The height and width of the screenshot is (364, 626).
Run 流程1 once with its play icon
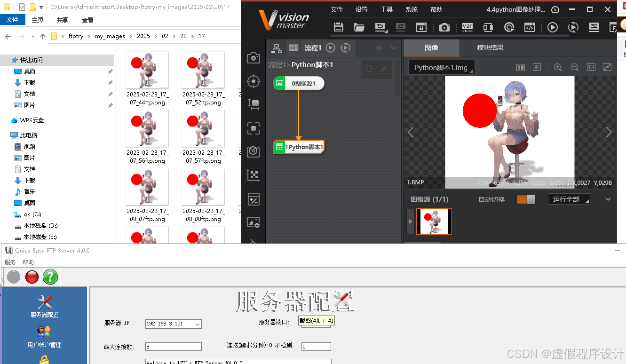pos(331,47)
